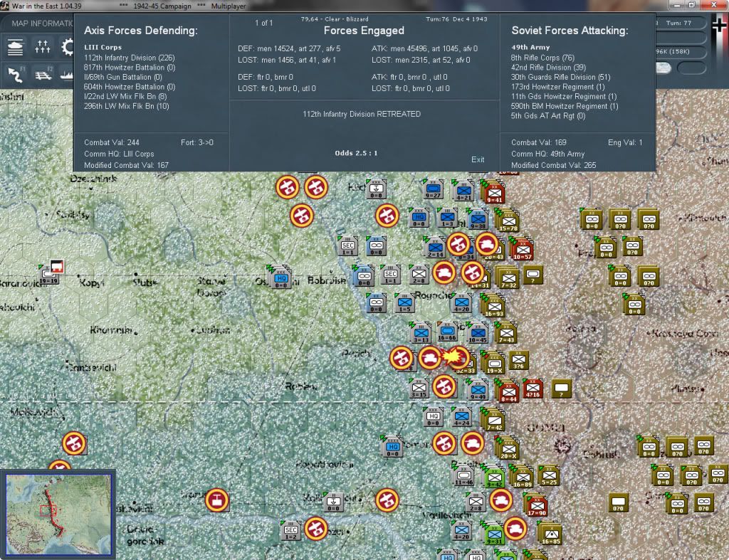Screen dimensions: 729x560
Task: Select the Soviet 10=57 red unit
Action: coord(522,250)
